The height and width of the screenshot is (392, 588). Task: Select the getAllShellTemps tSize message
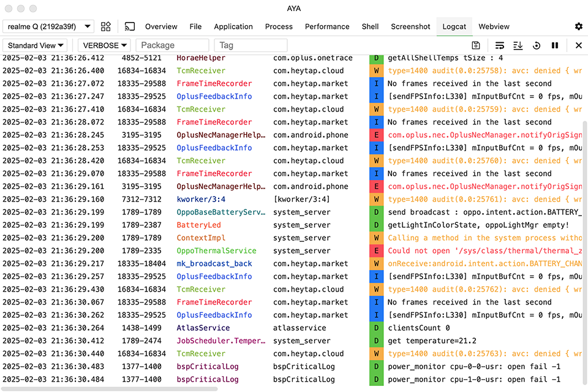coord(445,58)
